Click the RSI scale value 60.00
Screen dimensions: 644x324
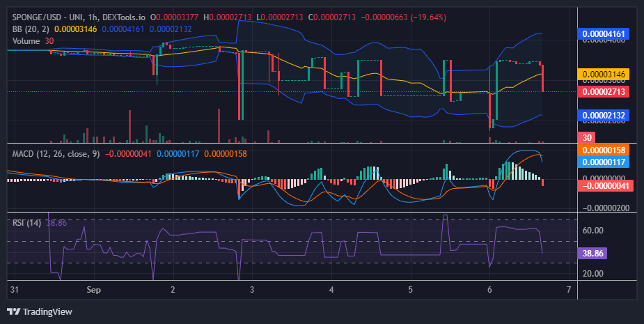[592, 230]
